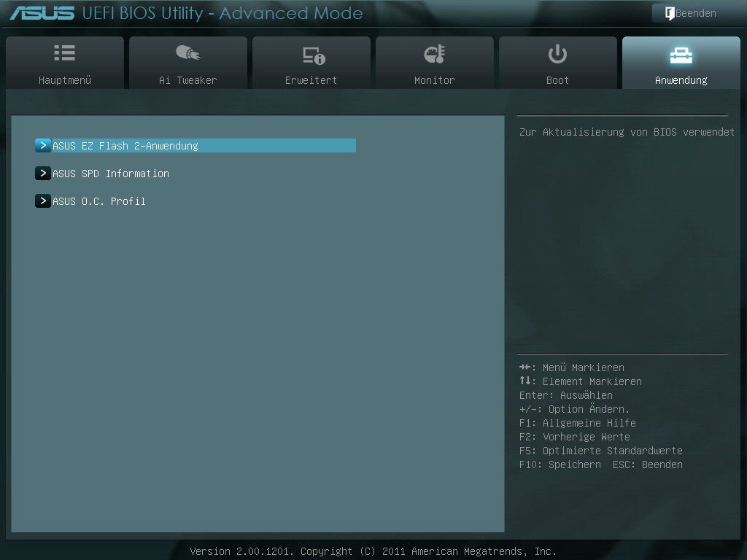Open the Hauptmenü tab
Viewport: 747px width, 560px height.
click(x=65, y=63)
